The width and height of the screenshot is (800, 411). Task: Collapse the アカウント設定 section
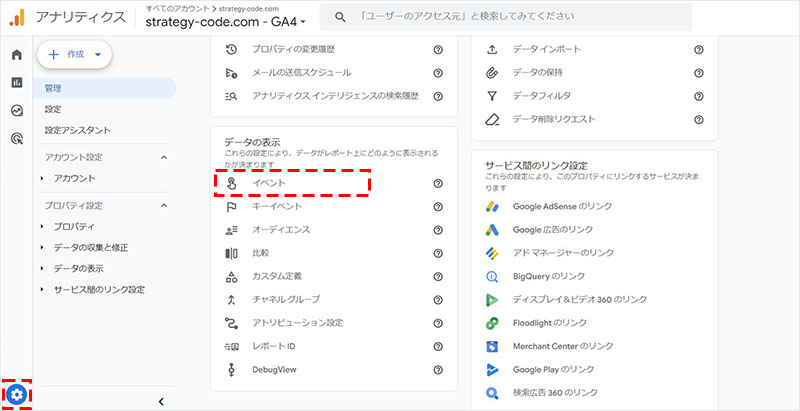pyautogui.click(x=163, y=157)
